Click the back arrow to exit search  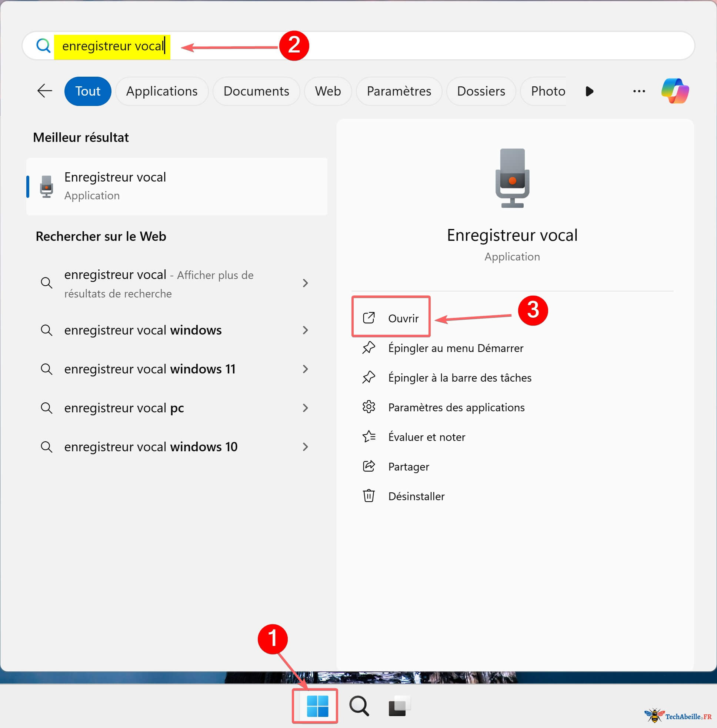(44, 91)
